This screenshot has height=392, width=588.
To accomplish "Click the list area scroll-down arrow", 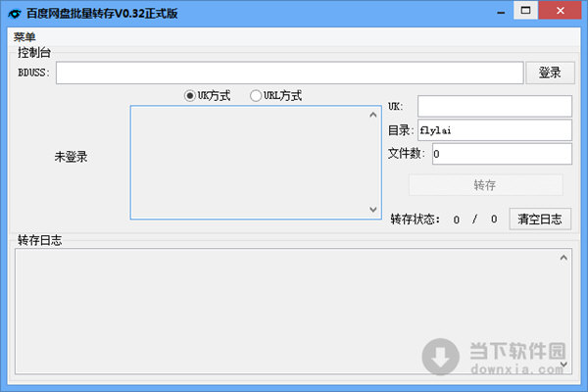I will [373, 210].
